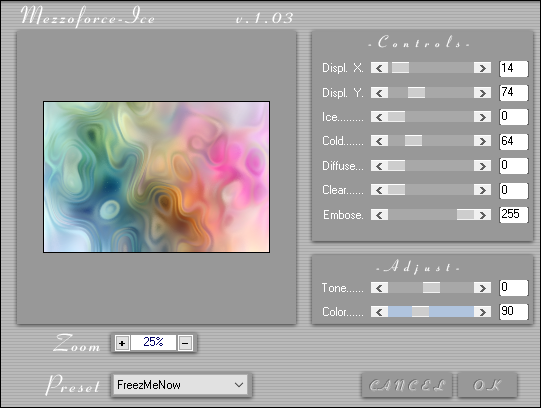Decrease Embose using its left arrow
541x408 pixels.
pyautogui.click(x=380, y=215)
